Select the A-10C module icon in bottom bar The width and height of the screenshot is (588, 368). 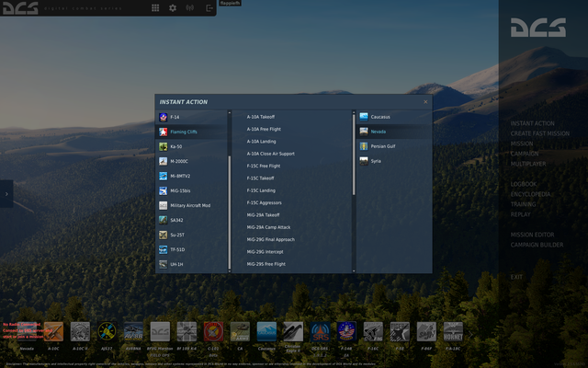(53, 331)
